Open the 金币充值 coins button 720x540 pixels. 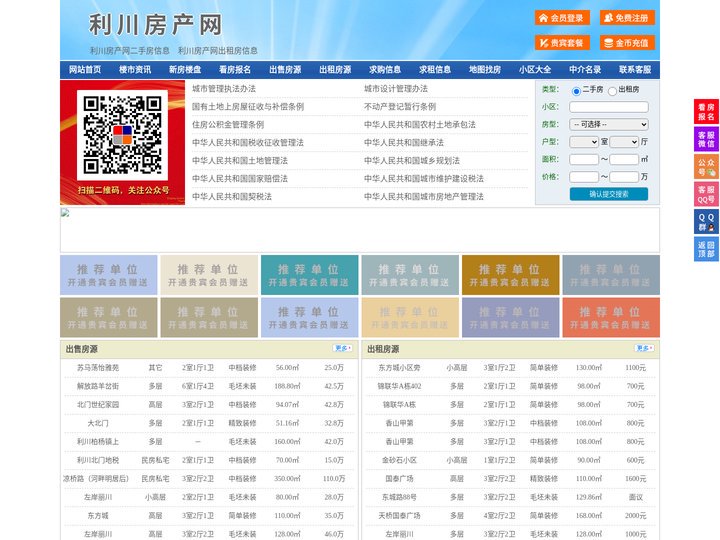pyautogui.click(x=627, y=43)
